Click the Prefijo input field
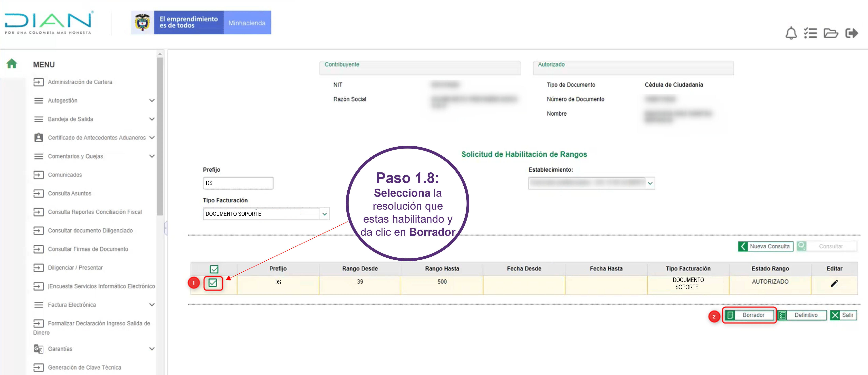This screenshot has height=375, width=868. (238, 183)
